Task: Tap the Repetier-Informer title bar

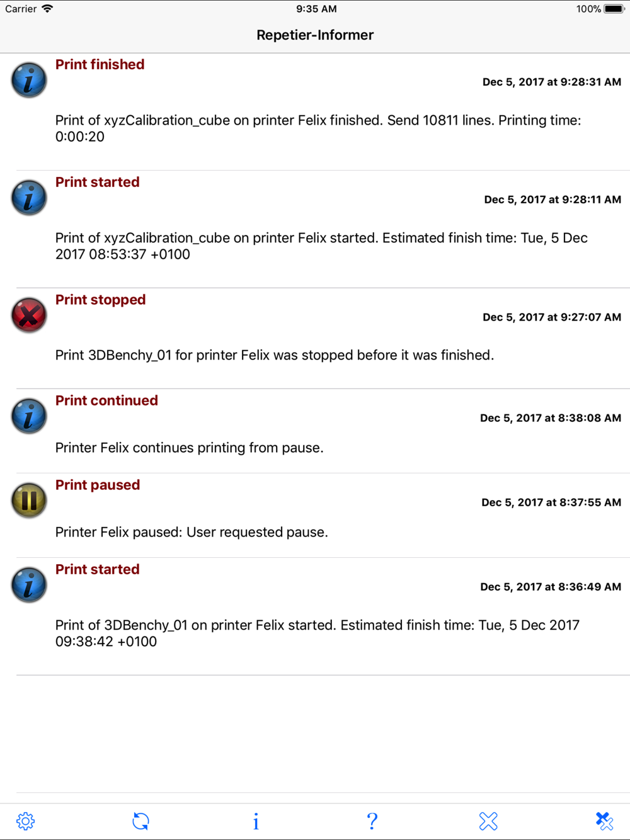Action: [315, 35]
